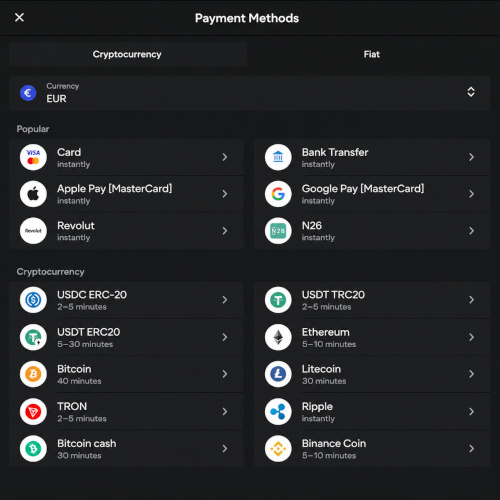Viewport: 500px width, 500px height.
Task: Pick Revolut payment label
Action: point(76,226)
